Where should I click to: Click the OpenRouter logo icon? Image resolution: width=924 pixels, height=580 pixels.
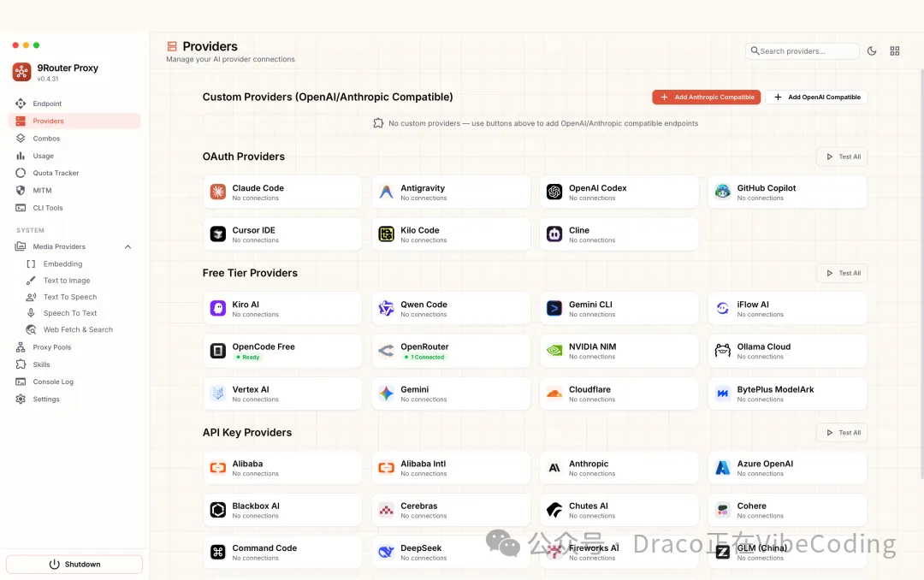coord(386,351)
